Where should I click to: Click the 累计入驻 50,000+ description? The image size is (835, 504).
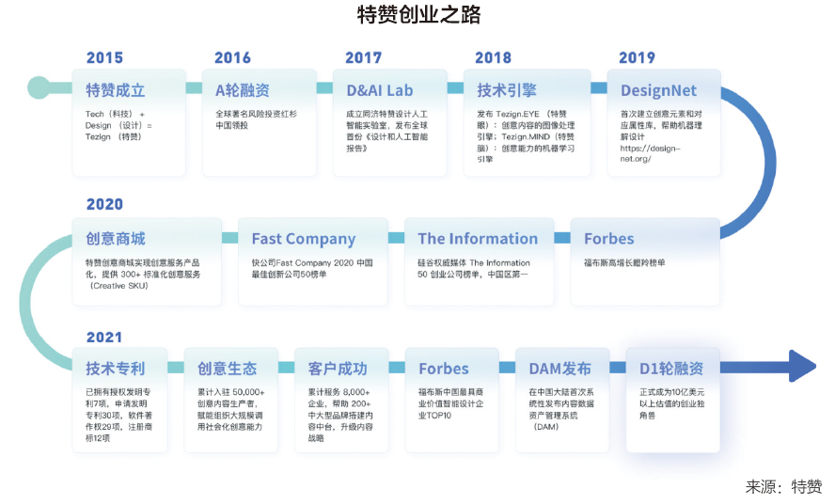point(230,409)
